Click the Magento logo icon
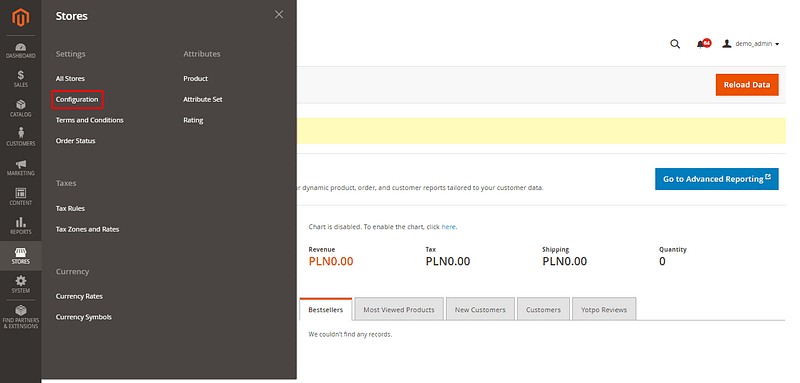 tap(21, 18)
